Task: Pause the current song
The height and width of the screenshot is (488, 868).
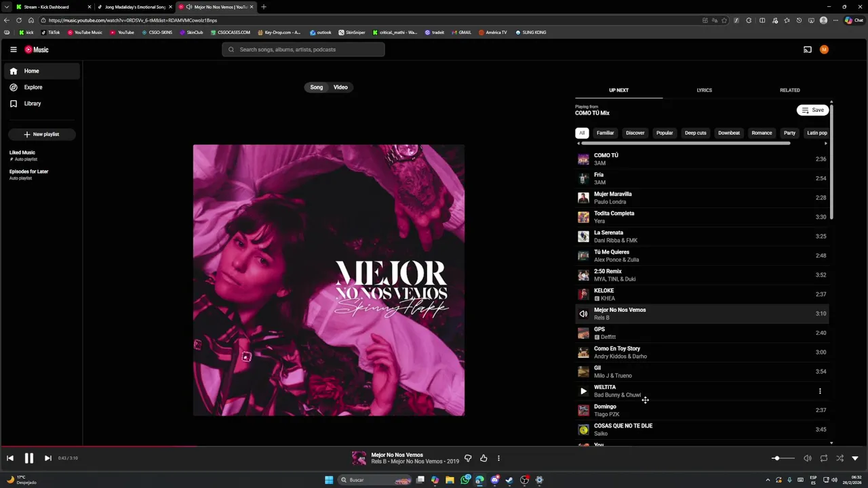Action: 28,458
